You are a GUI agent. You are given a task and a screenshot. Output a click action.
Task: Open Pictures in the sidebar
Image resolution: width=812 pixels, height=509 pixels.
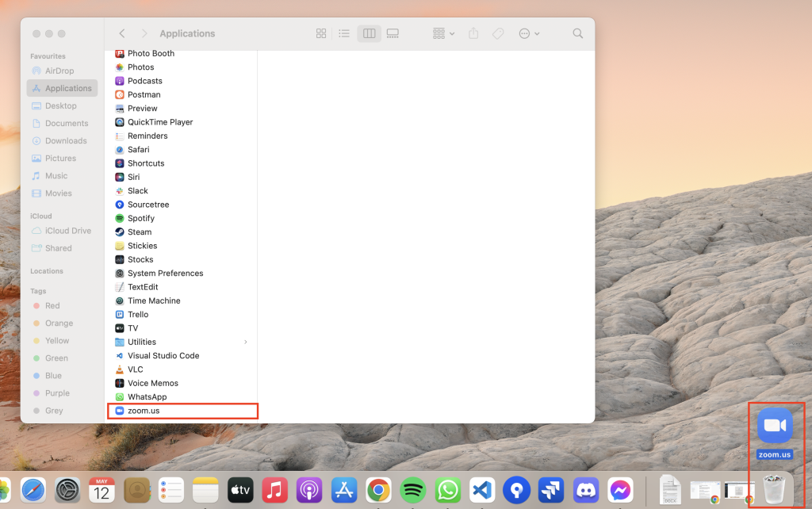click(62, 159)
